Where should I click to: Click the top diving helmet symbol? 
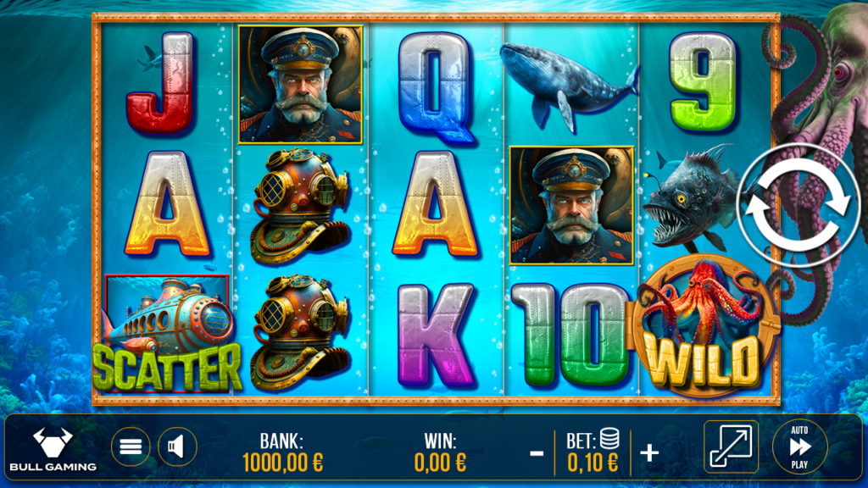(299, 205)
